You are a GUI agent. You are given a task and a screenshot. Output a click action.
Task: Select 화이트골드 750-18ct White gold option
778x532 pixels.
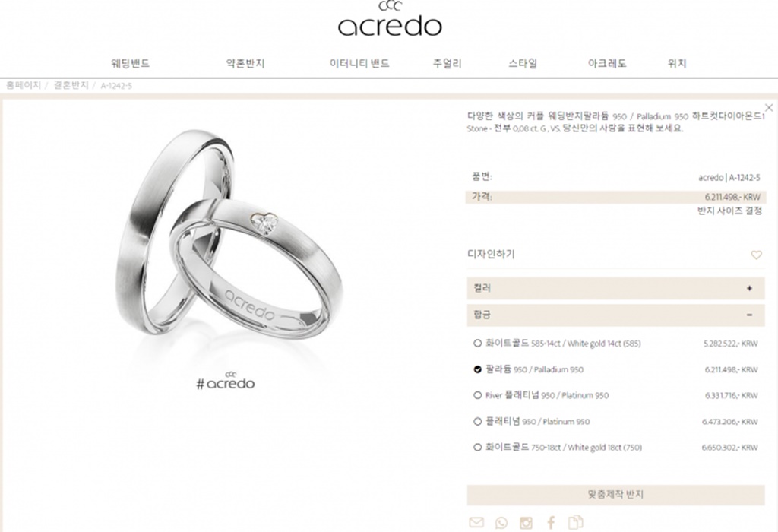point(478,447)
